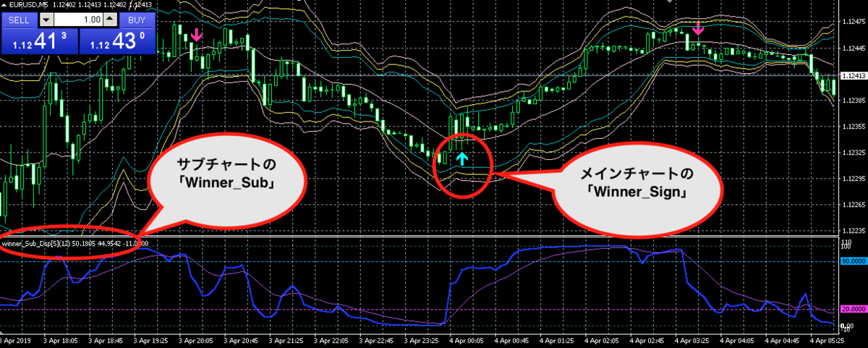Increase lot volume with up arrow
This screenshot has height=348, width=868.
tap(109, 20)
